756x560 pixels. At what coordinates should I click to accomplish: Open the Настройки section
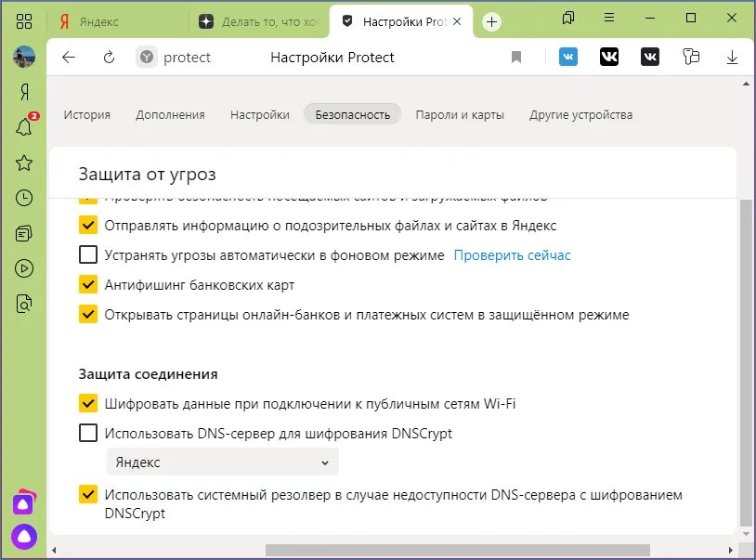click(260, 115)
